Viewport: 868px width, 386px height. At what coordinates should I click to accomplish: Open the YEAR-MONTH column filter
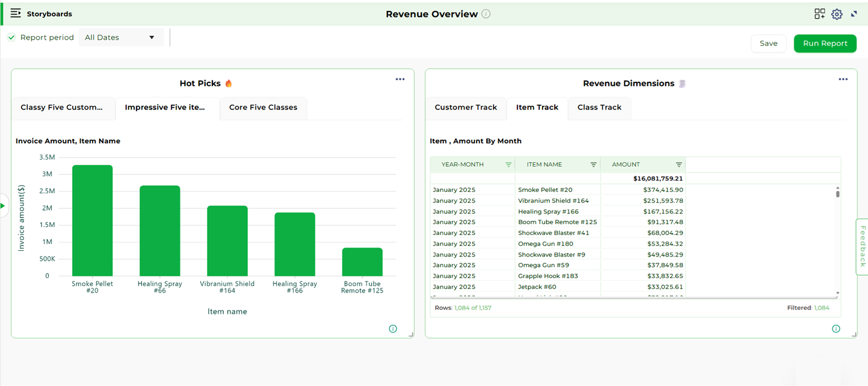tap(508, 165)
